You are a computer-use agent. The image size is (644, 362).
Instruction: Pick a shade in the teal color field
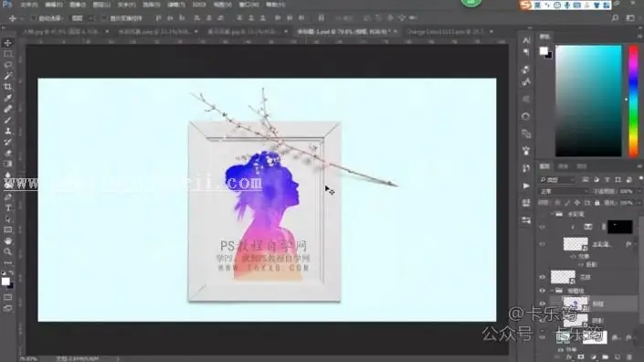(588, 101)
